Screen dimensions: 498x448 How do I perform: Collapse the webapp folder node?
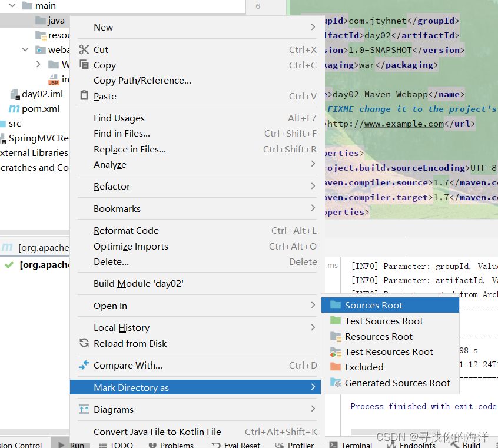[25, 50]
